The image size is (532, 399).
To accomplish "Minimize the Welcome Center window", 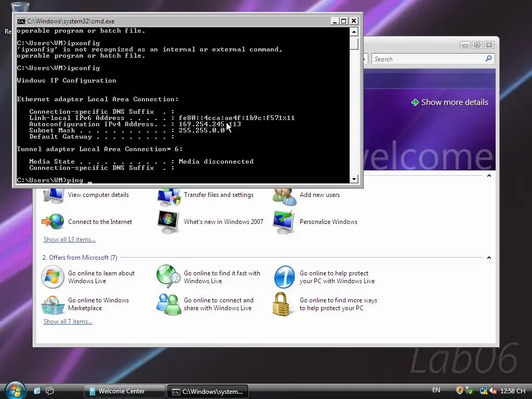I will 465,45.
